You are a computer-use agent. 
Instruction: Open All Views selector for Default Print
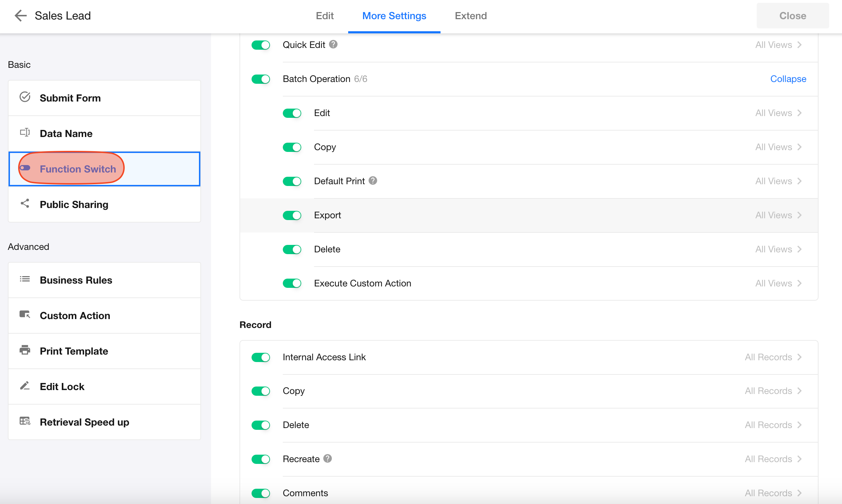(778, 181)
